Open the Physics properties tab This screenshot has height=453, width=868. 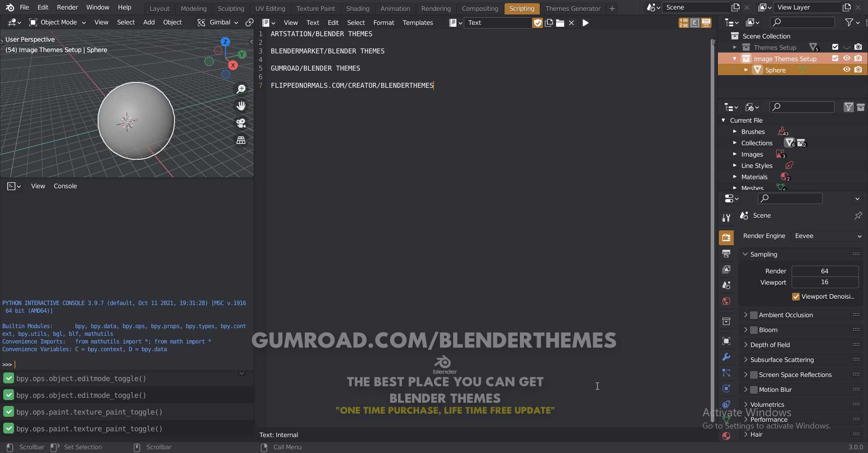[726, 388]
